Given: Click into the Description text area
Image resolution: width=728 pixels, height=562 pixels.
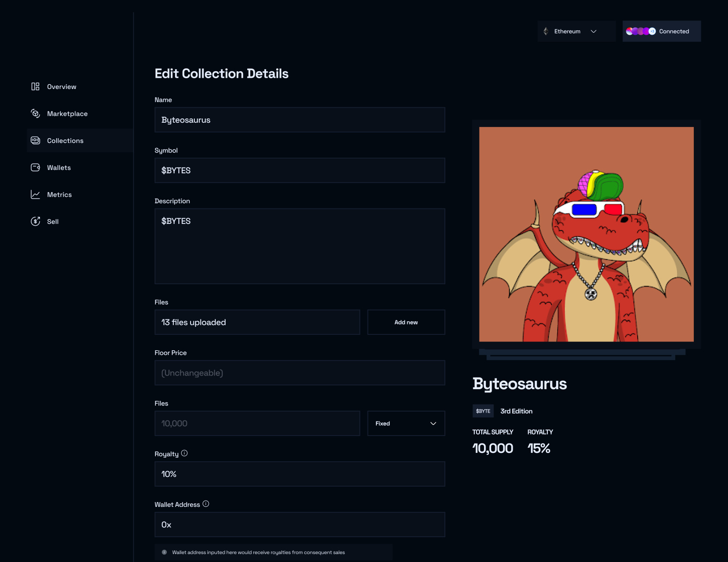Looking at the screenshot, I should [x=300, y=246].
